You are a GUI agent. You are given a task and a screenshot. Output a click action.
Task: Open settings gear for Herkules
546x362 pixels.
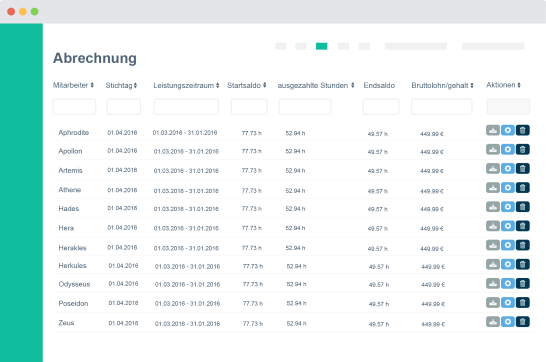(x=508, y=265)
